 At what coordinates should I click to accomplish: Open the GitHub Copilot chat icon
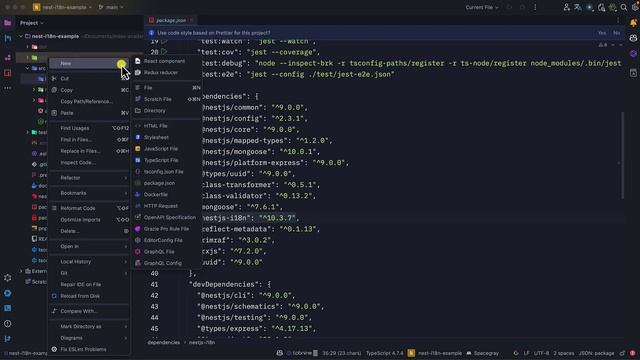(x=633, y=38)
